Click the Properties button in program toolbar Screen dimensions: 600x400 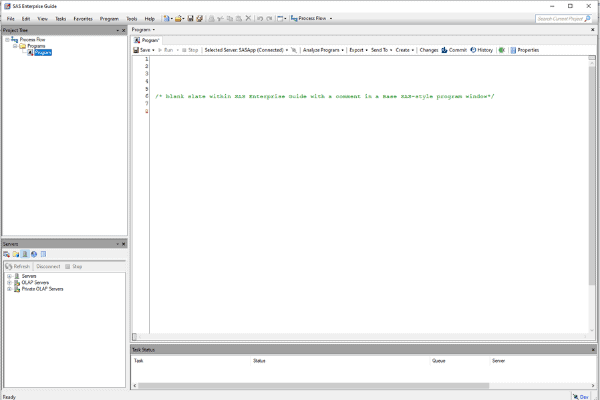525,50
